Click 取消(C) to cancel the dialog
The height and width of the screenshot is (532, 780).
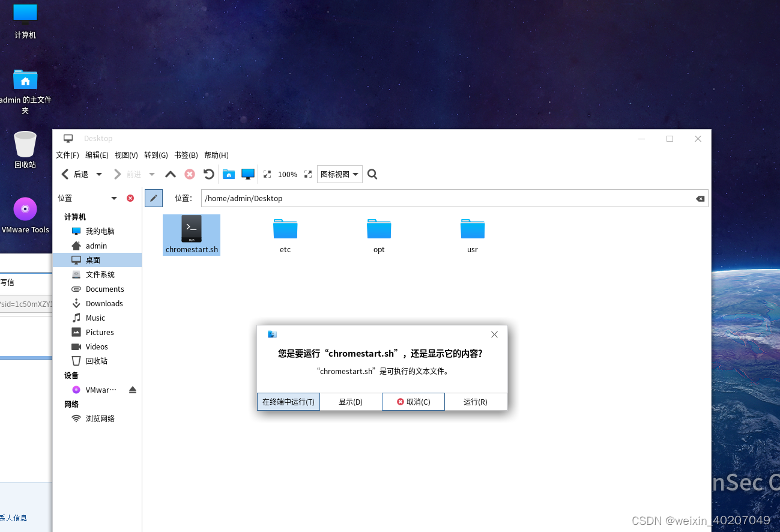413,402
